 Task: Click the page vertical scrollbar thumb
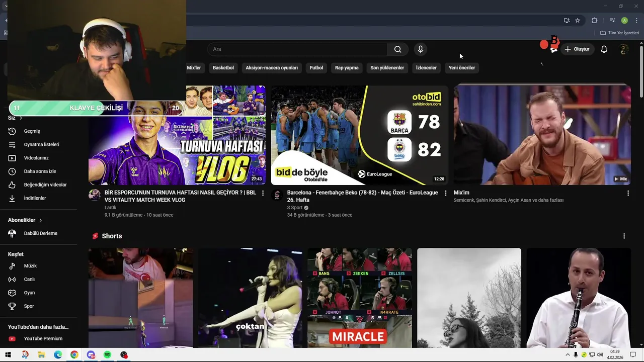coord(641,71)
